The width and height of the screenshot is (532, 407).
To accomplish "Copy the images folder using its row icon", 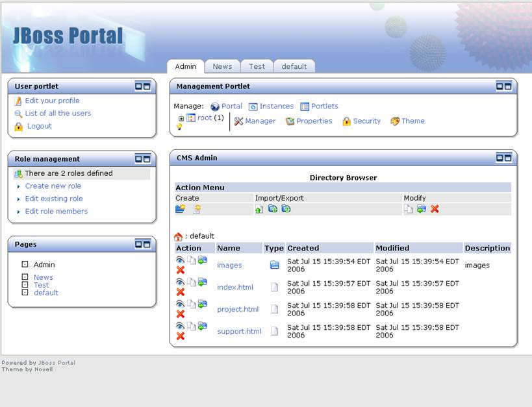I will coord(192,260).
